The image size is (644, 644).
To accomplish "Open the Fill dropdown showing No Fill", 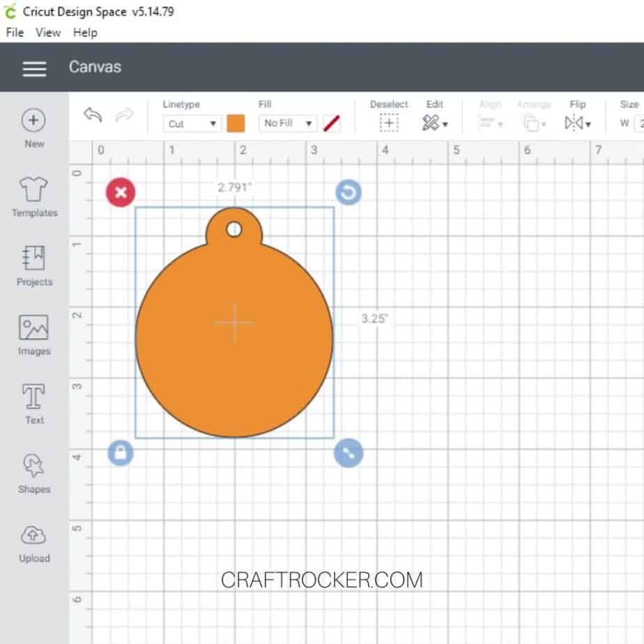I will (287, 123).
